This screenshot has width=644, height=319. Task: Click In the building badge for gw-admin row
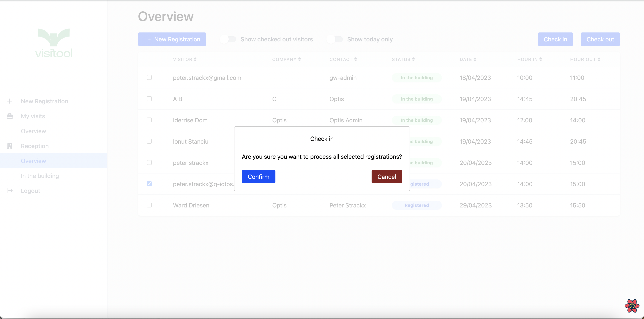(416, 78)
